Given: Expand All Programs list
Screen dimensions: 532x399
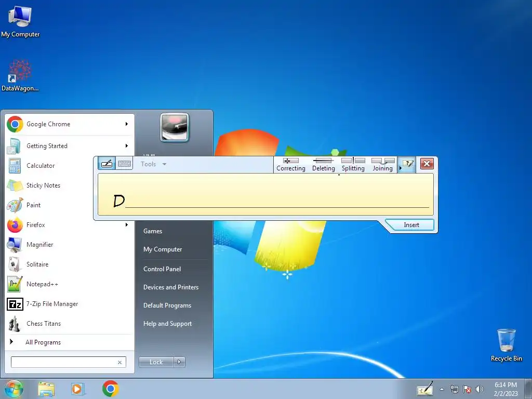Looking at the screenshot, I should 70,342.
